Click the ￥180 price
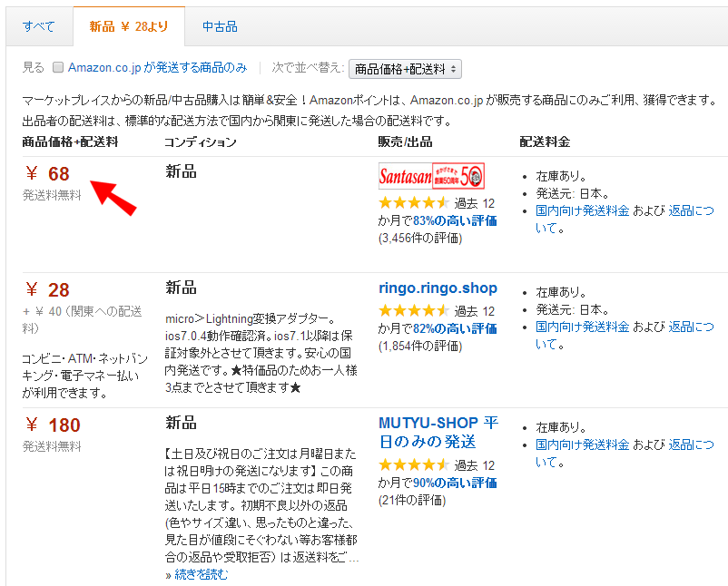Viewport: 728px width, 586px height. click(x=53, y=425)
